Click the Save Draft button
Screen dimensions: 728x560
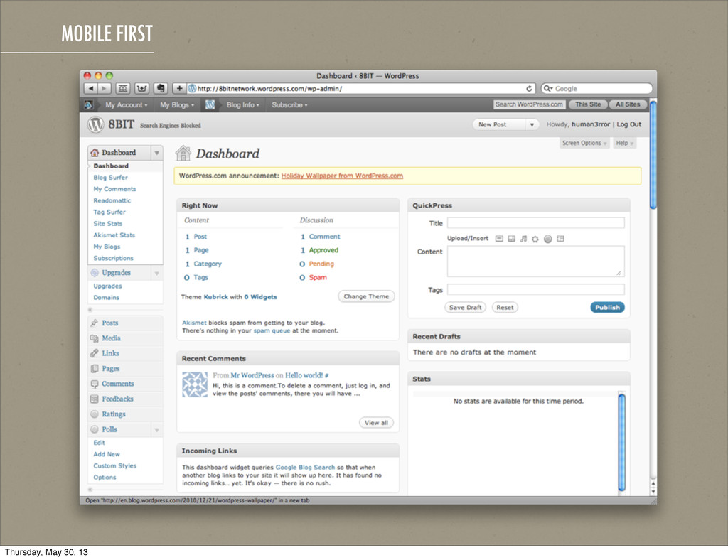(x=465, y=307)
